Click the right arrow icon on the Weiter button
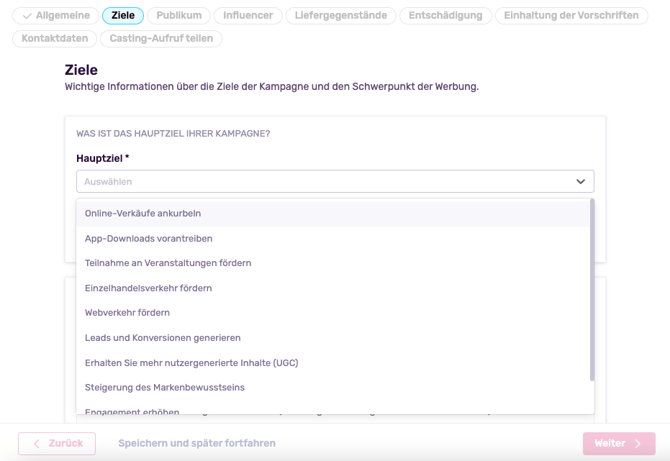 (x=638, y=443)
